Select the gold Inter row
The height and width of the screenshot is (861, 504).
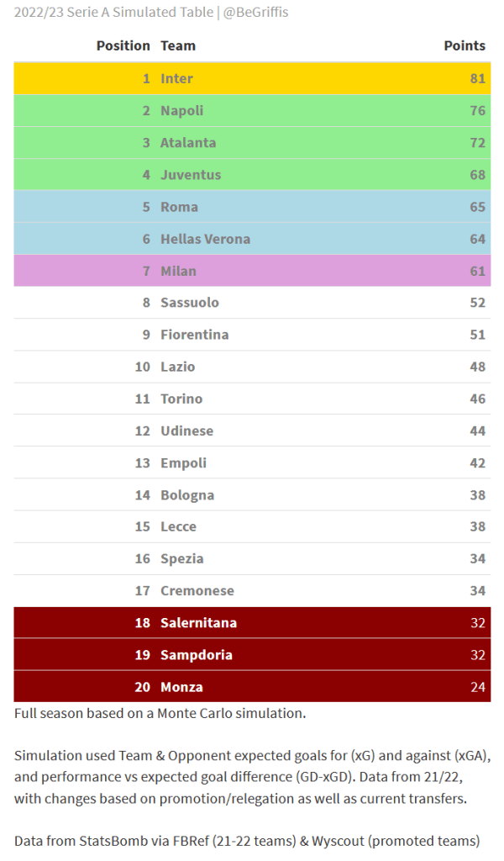(x=252, y=78)
